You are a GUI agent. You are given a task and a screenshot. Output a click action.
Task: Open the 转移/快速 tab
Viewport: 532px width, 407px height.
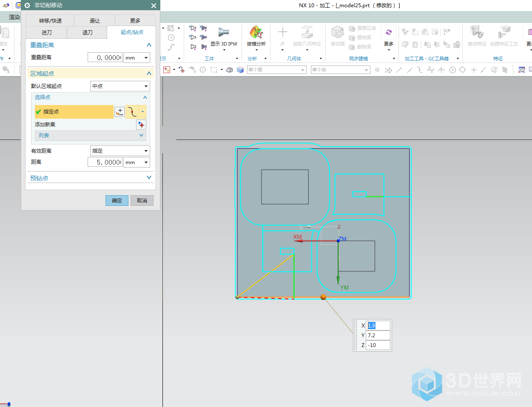(50, 20)
